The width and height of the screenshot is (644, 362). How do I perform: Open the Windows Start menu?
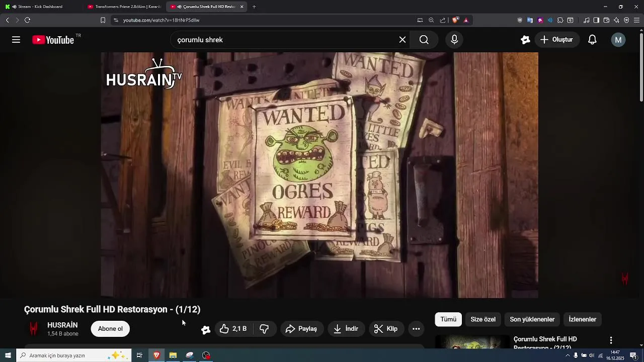click(x=8, y=355)
